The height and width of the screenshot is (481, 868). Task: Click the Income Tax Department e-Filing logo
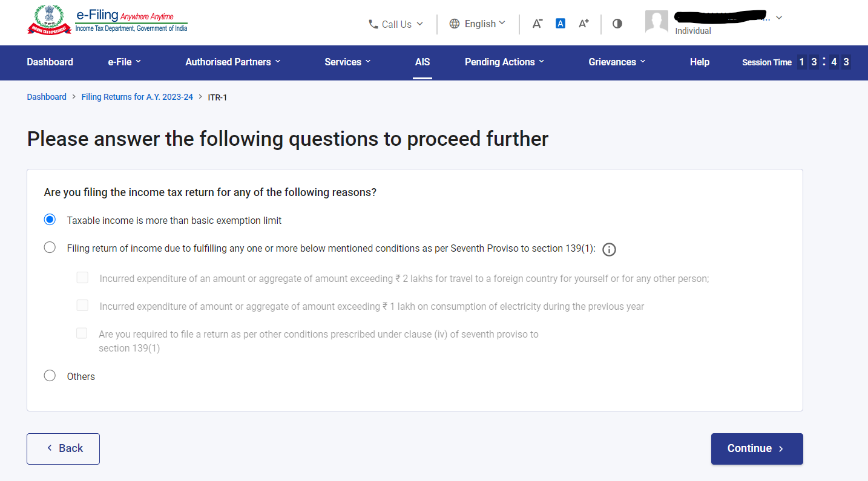pyautogui.click(x=107, y=21)
